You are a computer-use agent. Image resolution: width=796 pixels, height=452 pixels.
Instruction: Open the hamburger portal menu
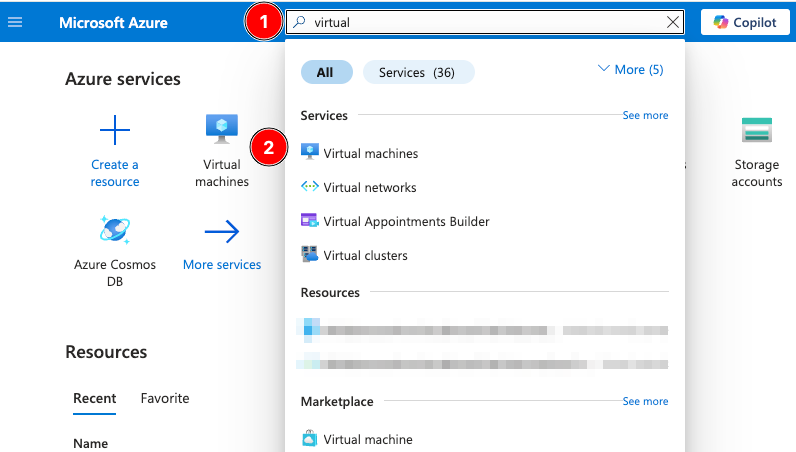coord(15,22)
